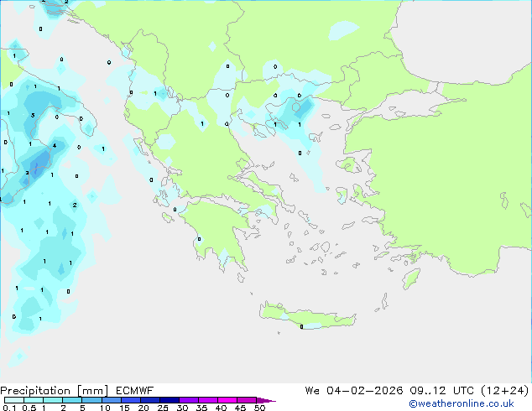Click the '0.1' legend scale label
This screenshot has width=532, height=411.
[x=9, y=408]
